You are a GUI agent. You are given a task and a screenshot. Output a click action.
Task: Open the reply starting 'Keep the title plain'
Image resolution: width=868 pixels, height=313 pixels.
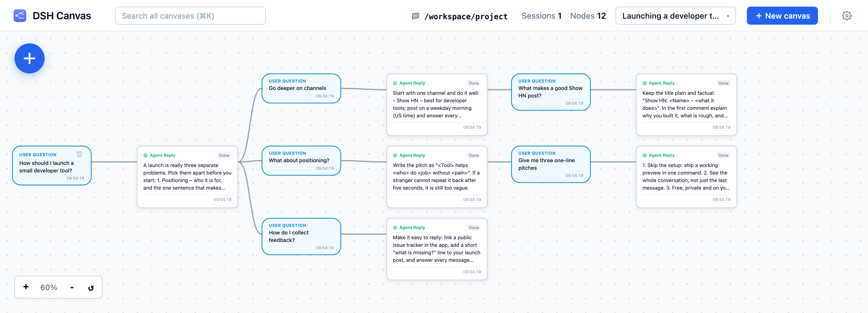[686, 105]
